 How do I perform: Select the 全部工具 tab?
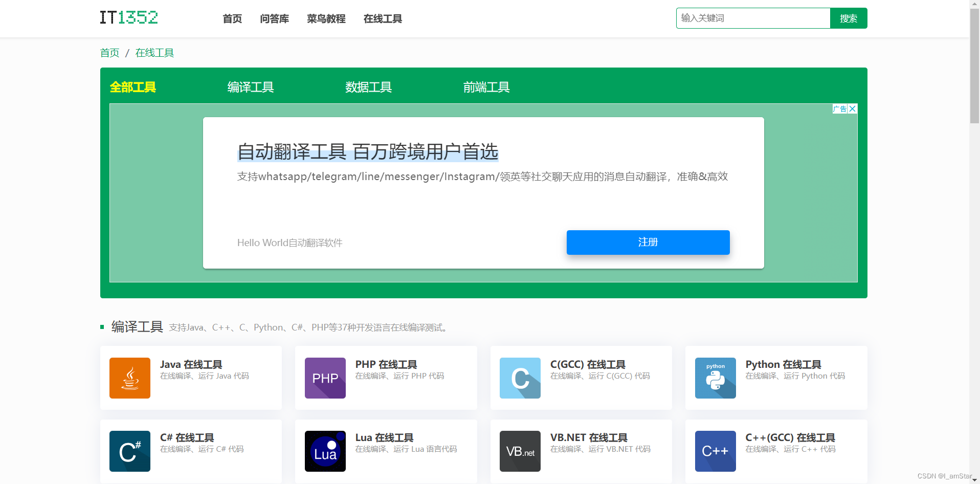pos(133,87)
